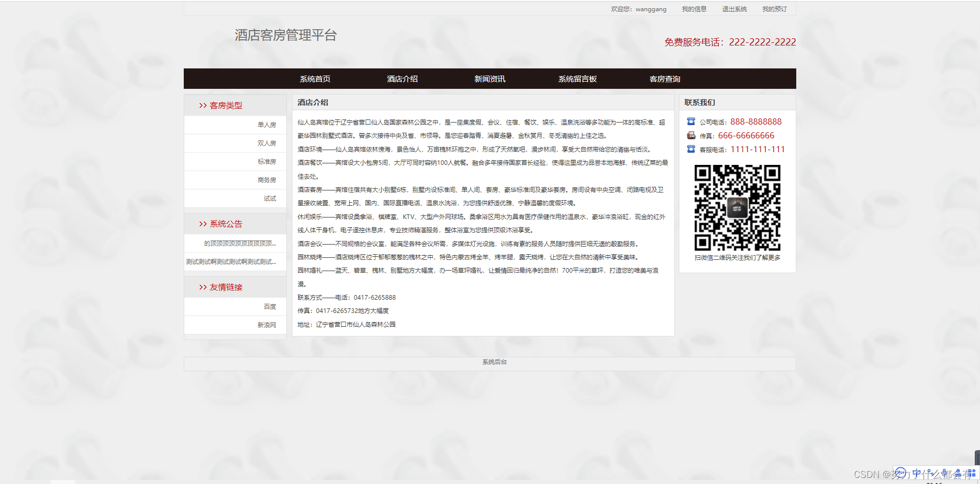The height and width of the screenshot is (484, 980).
Task: Open the 新闻资讯 navigation item
Action: coord(489,79)
